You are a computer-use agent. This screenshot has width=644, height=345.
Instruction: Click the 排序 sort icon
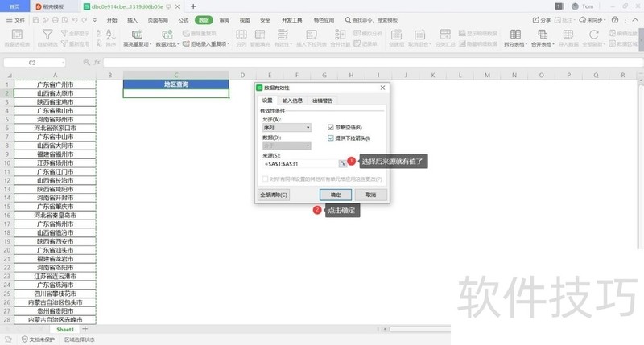(111, 35)
